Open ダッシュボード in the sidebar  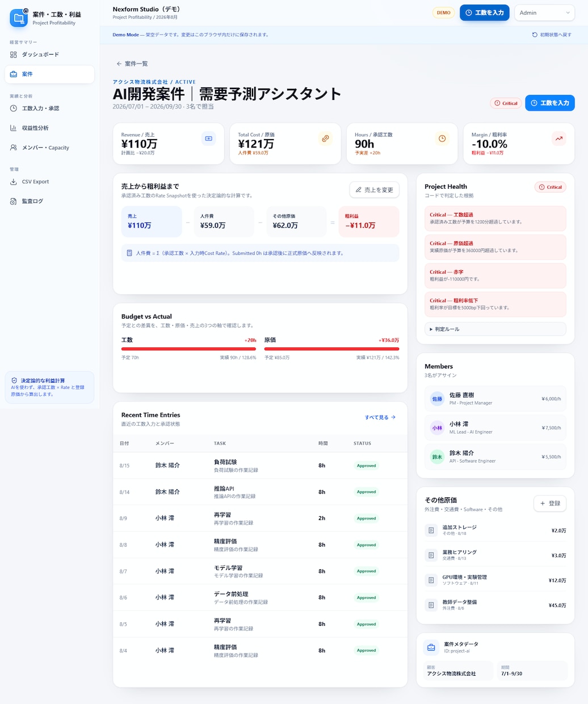49,55
